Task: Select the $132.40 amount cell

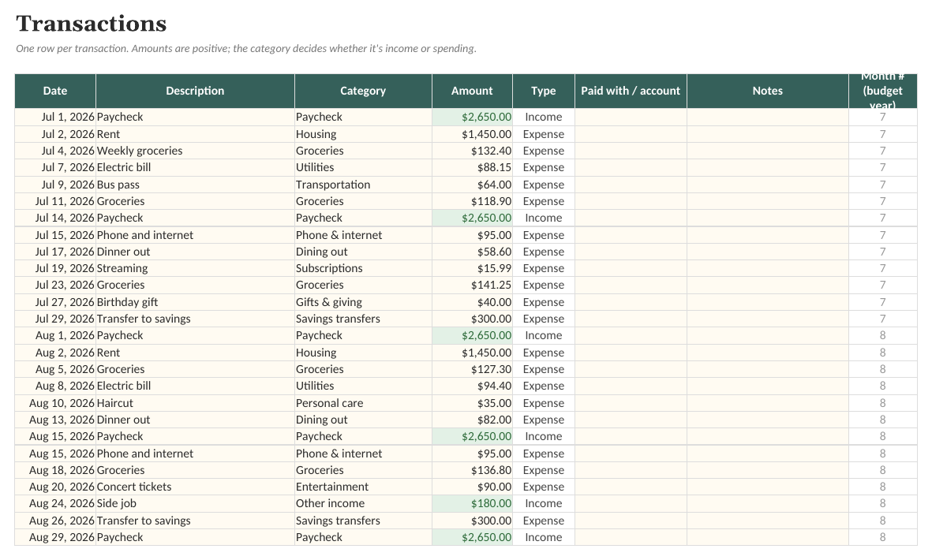Action: (472, 151)
